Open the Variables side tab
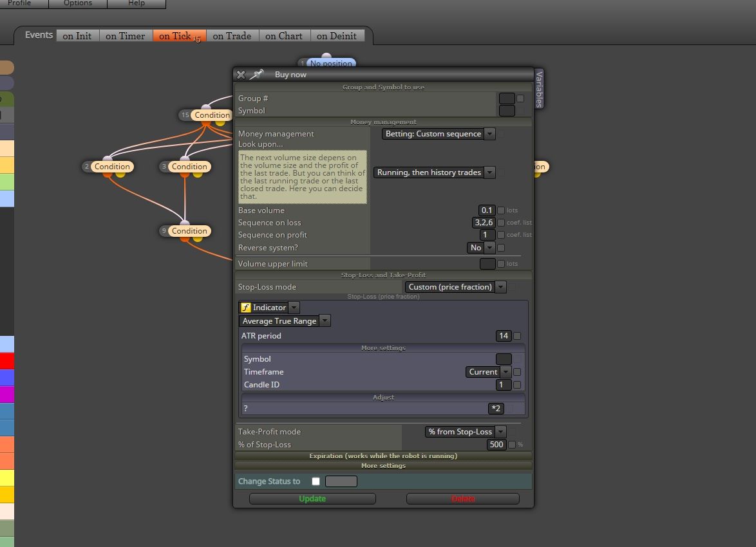The width and height of the screenshot is (756, 547). (x=539, y=89)
